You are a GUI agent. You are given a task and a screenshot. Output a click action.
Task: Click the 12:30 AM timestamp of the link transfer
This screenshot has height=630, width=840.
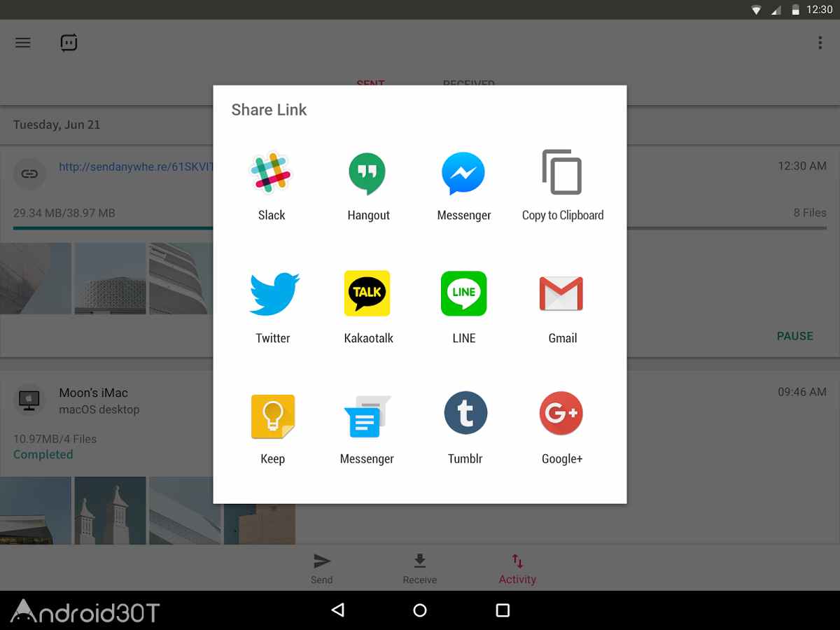pos(802,166)
